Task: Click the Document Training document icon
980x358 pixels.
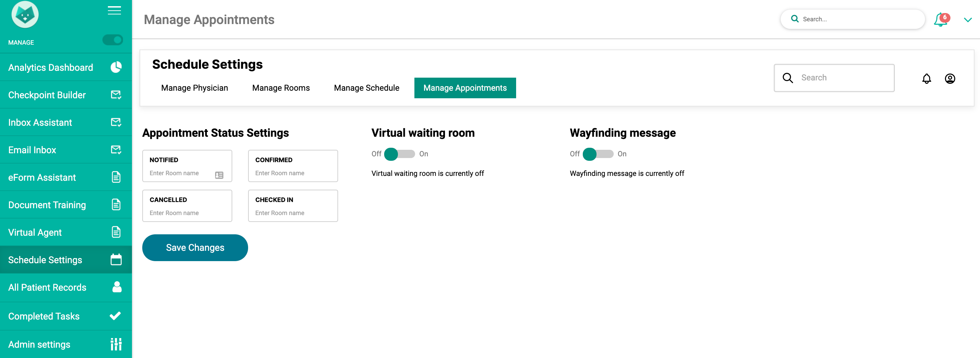Action: click(x=116, y=205)
